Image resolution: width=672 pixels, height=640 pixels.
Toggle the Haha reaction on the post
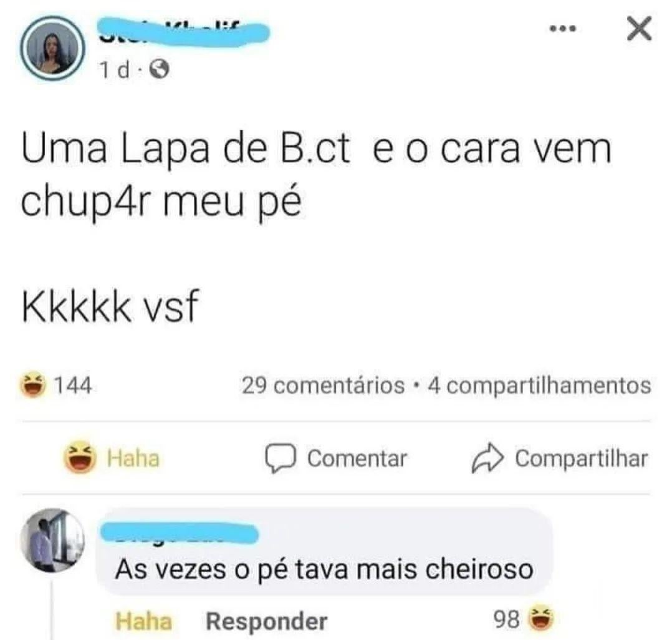pyautogui.click(x=112, y=458)
